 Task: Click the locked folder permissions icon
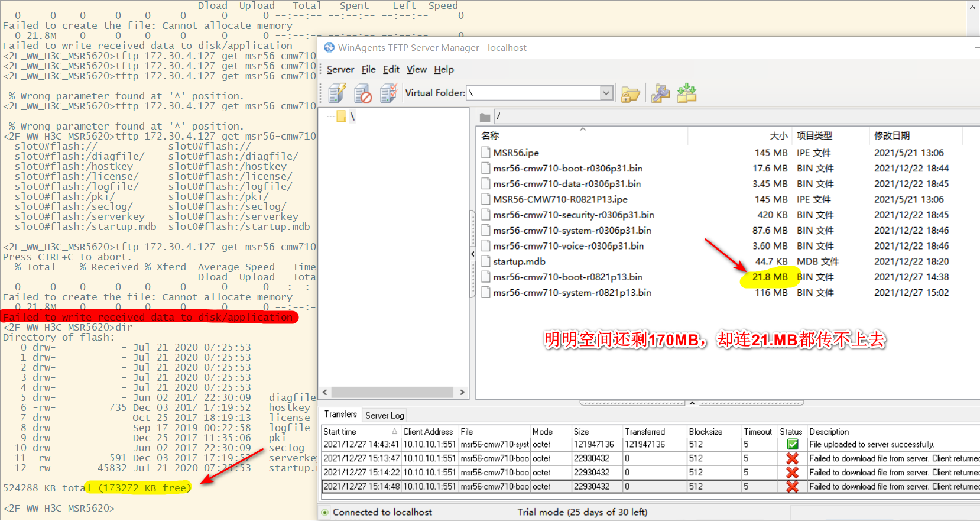tap(631, 93)
